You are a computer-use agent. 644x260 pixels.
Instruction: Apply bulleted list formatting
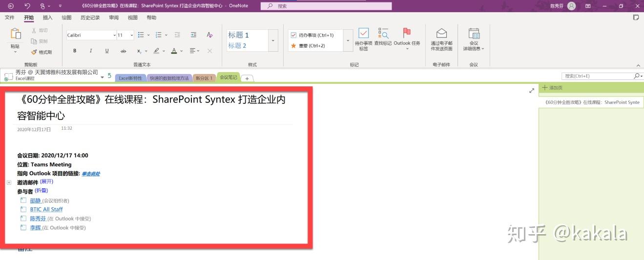pos(141,35)
